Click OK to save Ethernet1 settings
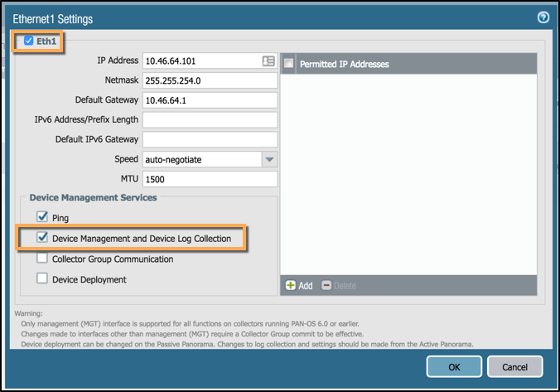 tap(454, 366)
